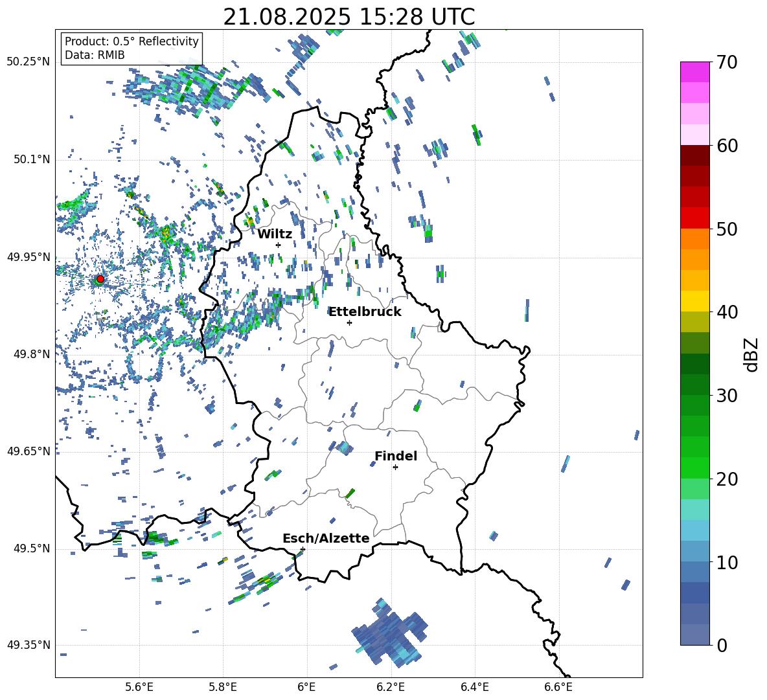
Task: Click the 50.25°N latitude label
Action: 28,62
